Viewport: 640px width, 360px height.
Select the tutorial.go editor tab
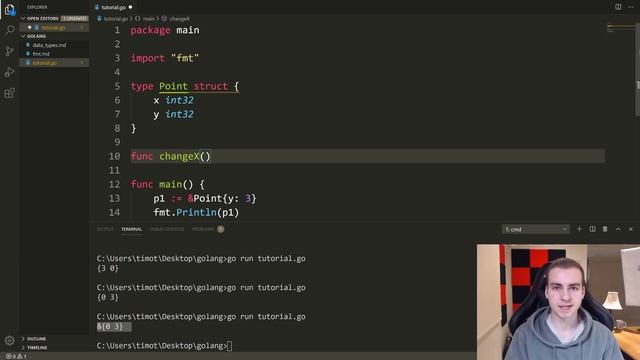[x=113, y=7]
